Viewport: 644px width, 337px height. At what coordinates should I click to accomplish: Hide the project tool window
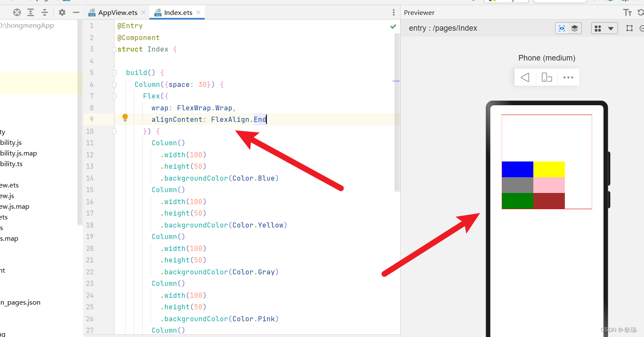coord(76,12)
